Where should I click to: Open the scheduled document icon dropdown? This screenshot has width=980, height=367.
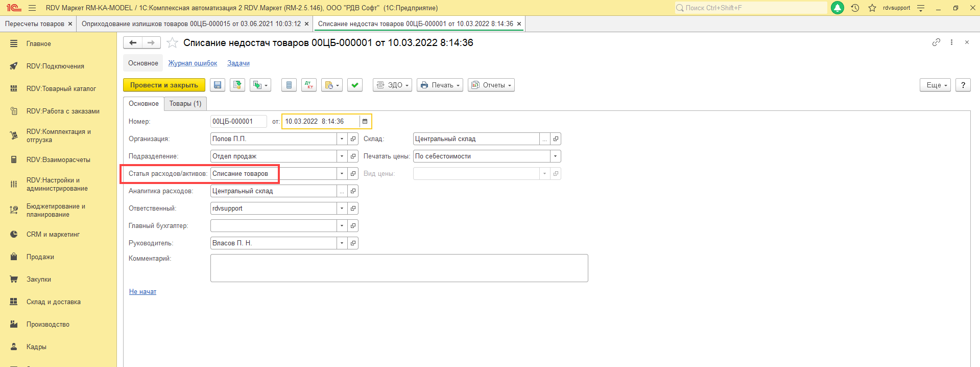[x=332, y=85]
